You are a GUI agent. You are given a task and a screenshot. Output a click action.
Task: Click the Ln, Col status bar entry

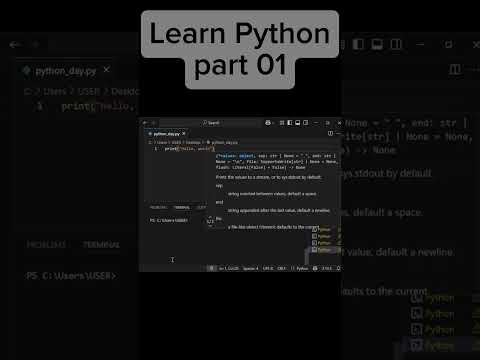pyautogui.click(x=229, y=268)
